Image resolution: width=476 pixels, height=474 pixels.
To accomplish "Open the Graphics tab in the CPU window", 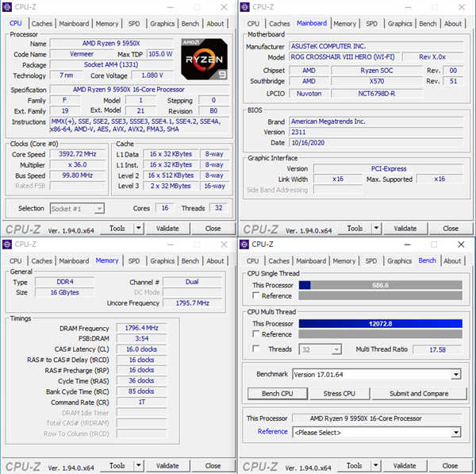I will click(163, 23).
